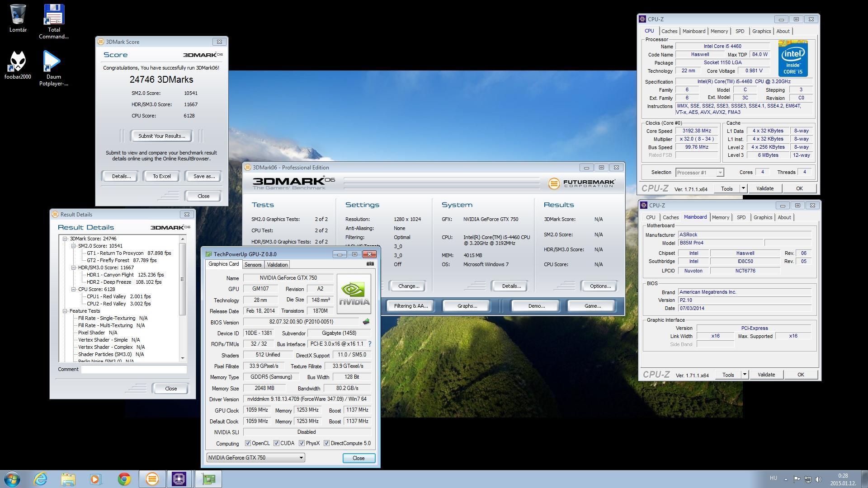Click Filtering & AA... button
The width and height of the screenshot is (868, 488).
(410, 306)
